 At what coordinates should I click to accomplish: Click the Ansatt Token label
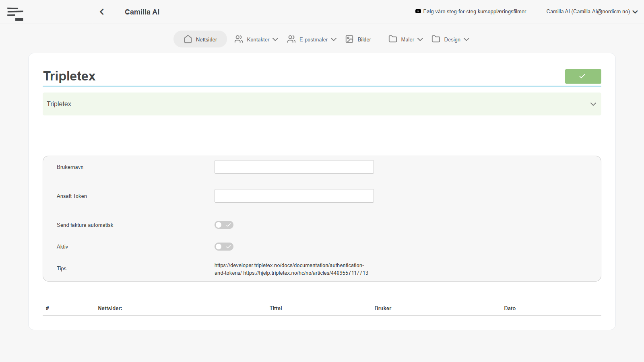coord(72,196)
